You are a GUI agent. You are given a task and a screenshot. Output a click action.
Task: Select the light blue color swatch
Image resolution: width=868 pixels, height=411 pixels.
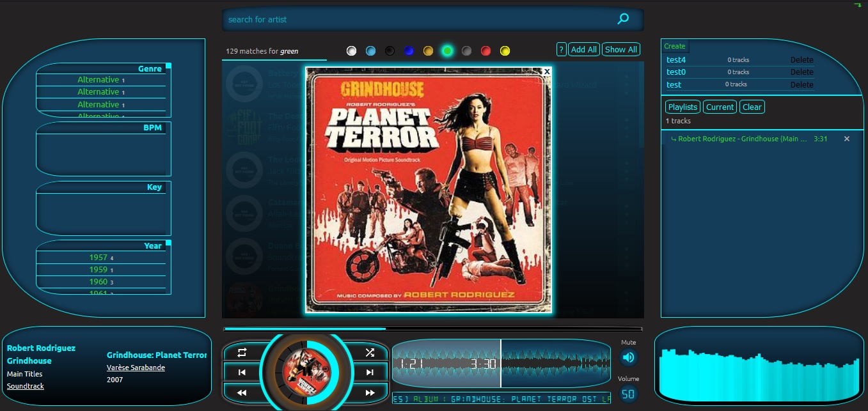tap(370, 50)
